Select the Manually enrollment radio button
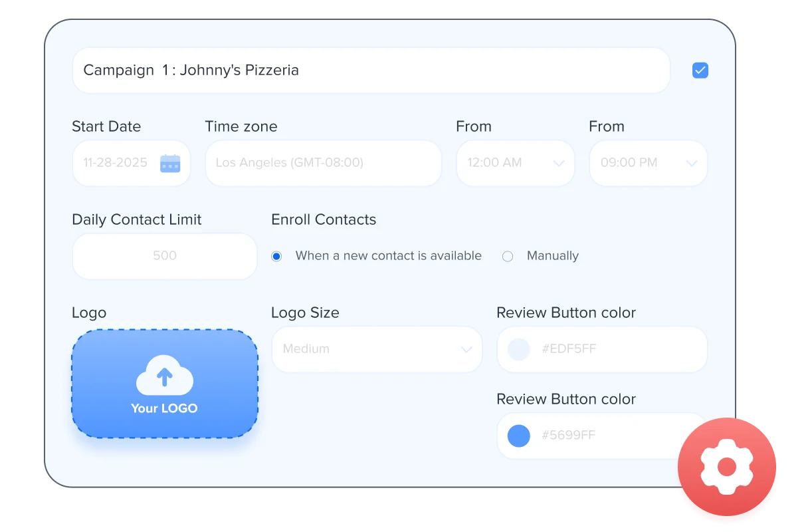 [508, 255]
